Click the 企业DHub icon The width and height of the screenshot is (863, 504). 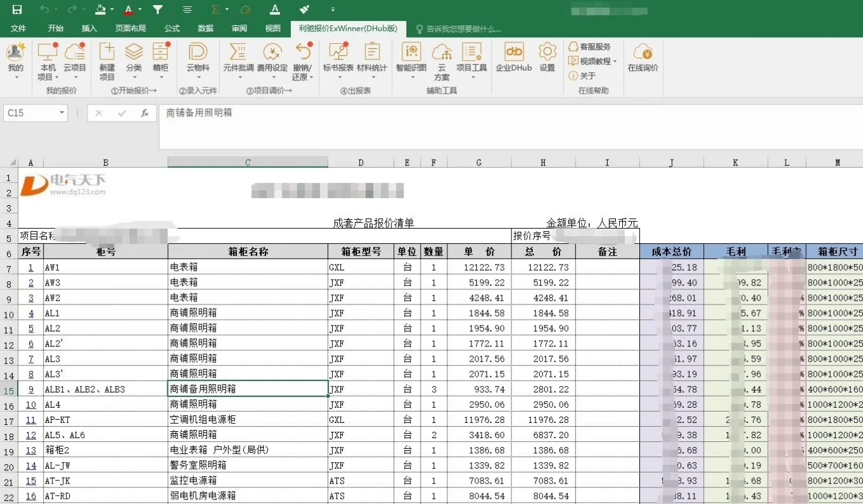pyautogui.click(x=513, y=58)
